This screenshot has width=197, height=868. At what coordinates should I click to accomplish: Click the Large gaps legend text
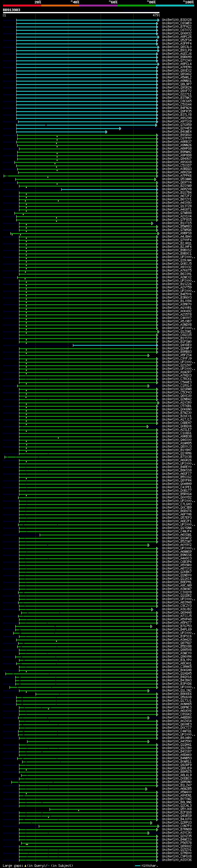[38, 865]
